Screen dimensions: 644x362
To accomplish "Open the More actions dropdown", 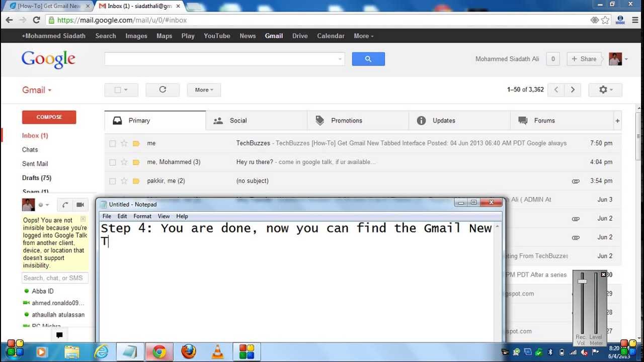I will 204,89.
